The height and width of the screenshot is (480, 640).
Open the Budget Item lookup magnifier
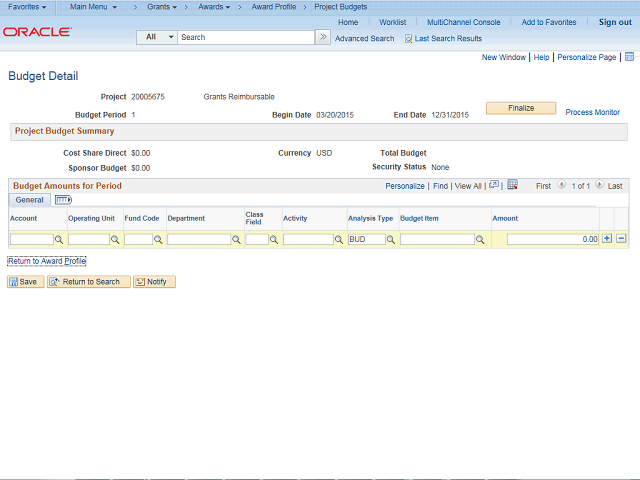click(480, 240)
